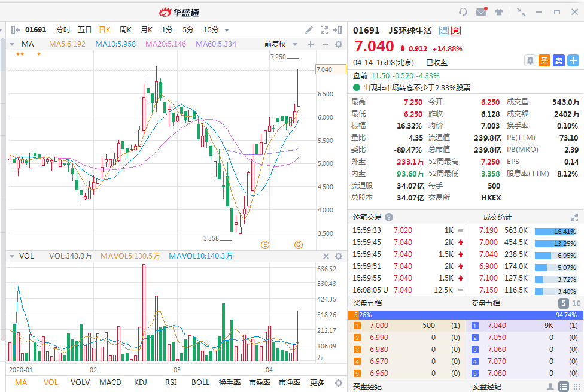Click the 16:08:05 U trade row
The width and height of the screenshot is (584, 392).
click(x=407, y=290)
